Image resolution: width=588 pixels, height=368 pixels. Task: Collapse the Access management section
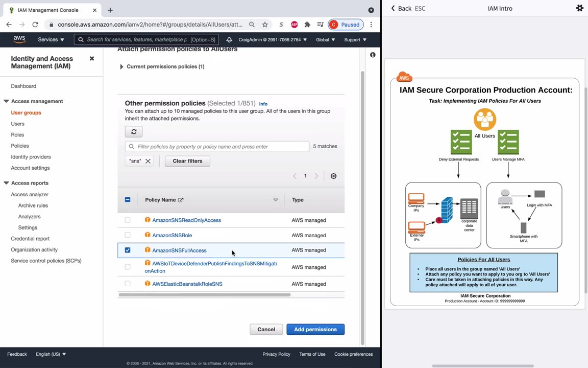pos(6,101)
